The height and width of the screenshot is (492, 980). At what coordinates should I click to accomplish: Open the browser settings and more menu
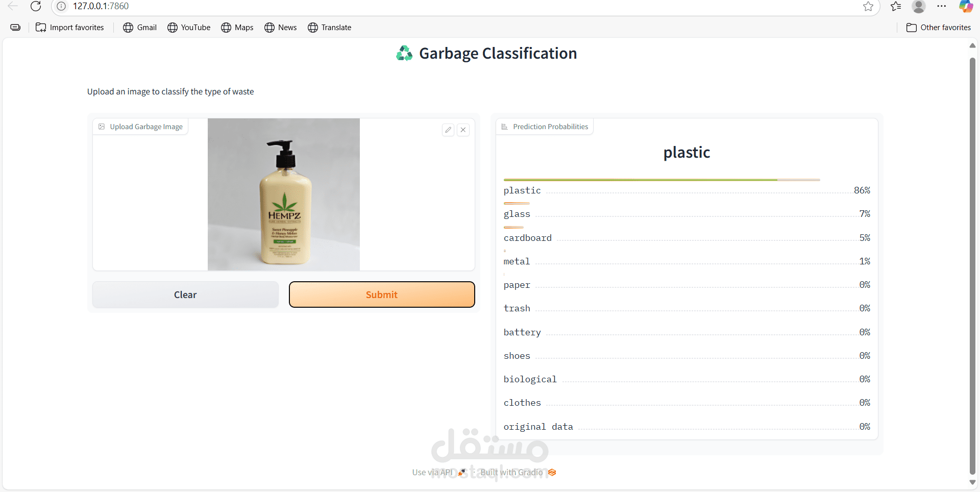point(942,6)
